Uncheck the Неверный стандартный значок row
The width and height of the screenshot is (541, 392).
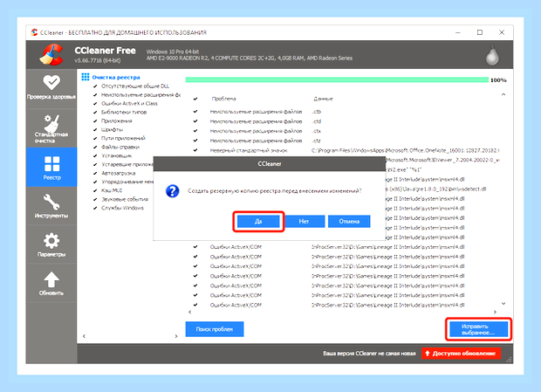[195, 150]
